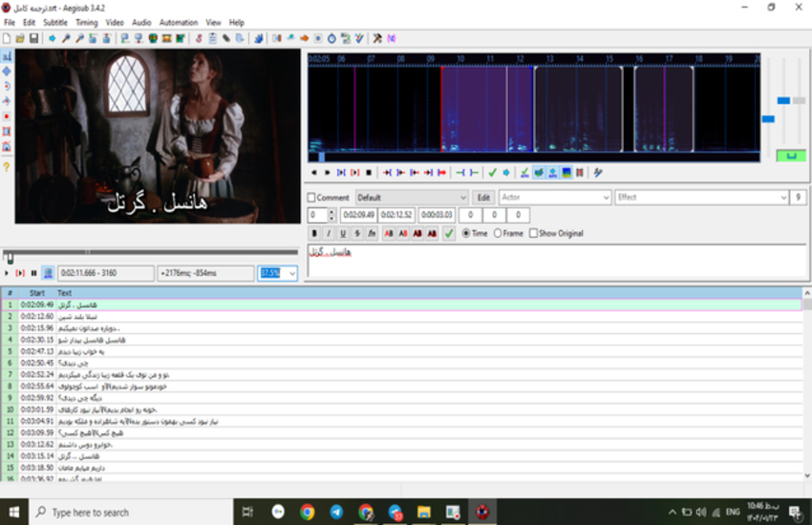Click the Edit style button
This screenshot has width=812, height=525.
click(x=484, y=198)
